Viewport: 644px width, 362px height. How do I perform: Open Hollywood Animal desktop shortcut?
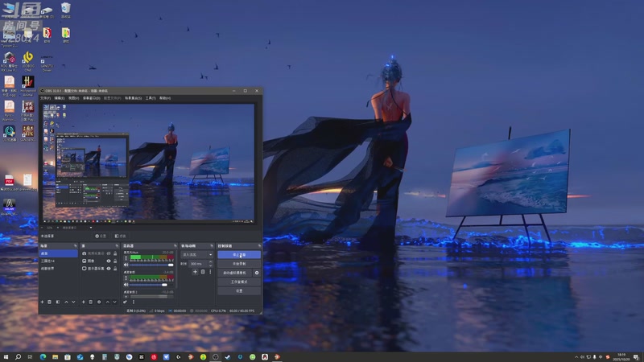(28, 86)
